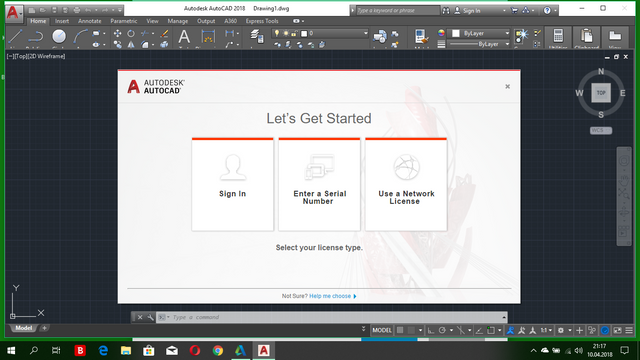Select the Arc tool
This screenshot has width=640, height=360.
tap(80, 37)
